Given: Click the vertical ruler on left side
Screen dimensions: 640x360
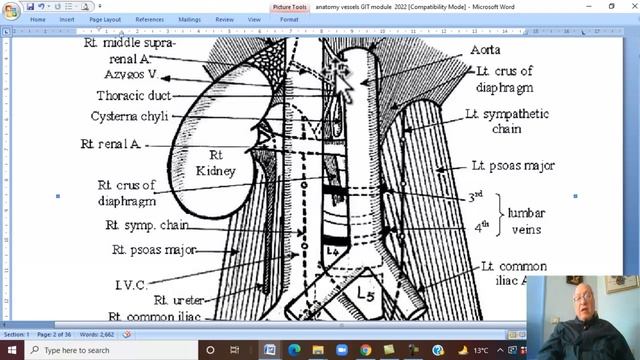Looking at the screenshot, I should tap(6, 178).
